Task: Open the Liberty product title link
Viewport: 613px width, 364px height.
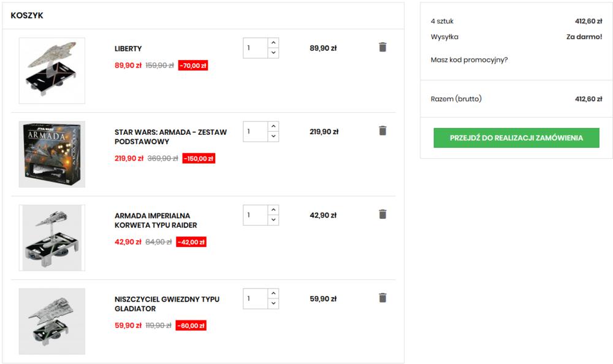Action: 128,48
